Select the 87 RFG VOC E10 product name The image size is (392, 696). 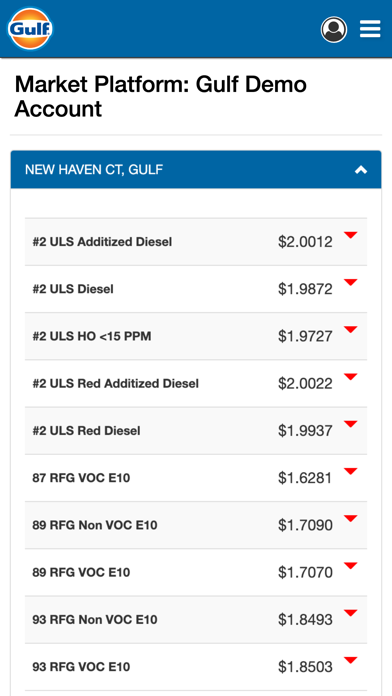tap(81, 478)
